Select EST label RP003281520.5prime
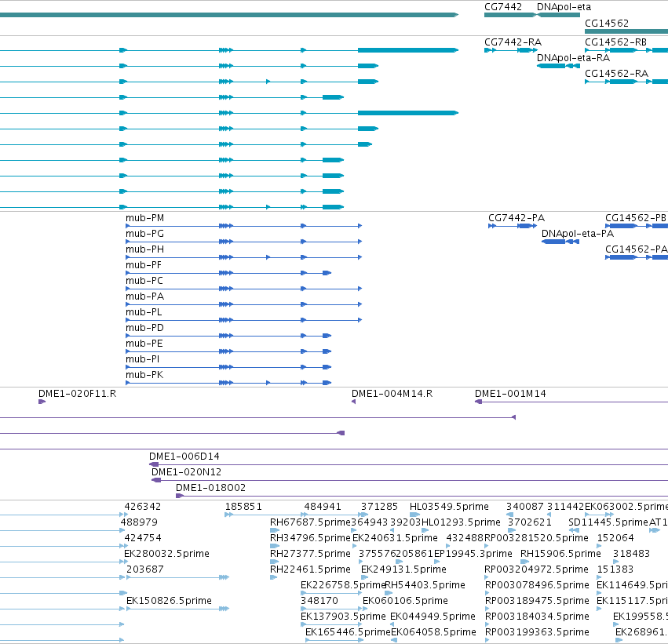Image resolution: width=668 pixels, height=644 pixels. click(x=536, y=538)
